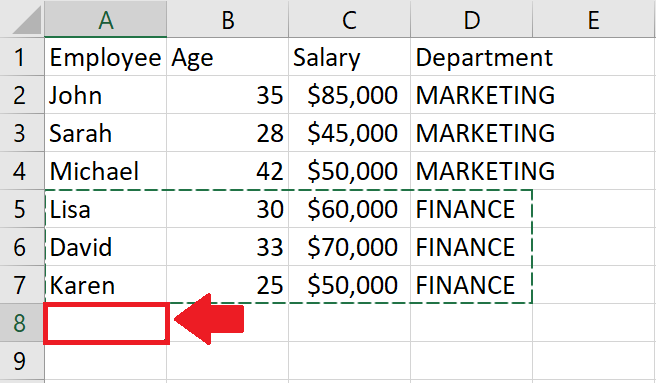
Task: Select the $60,000 salary cell
Action: point(349,209)
